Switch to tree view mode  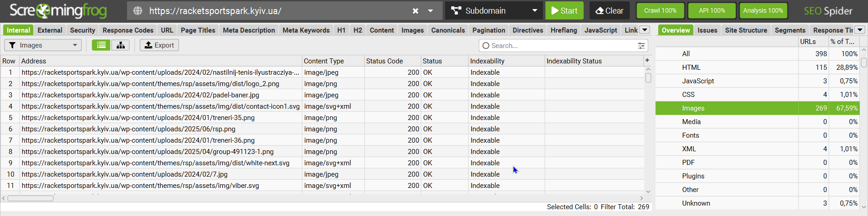tap(121, 45)
